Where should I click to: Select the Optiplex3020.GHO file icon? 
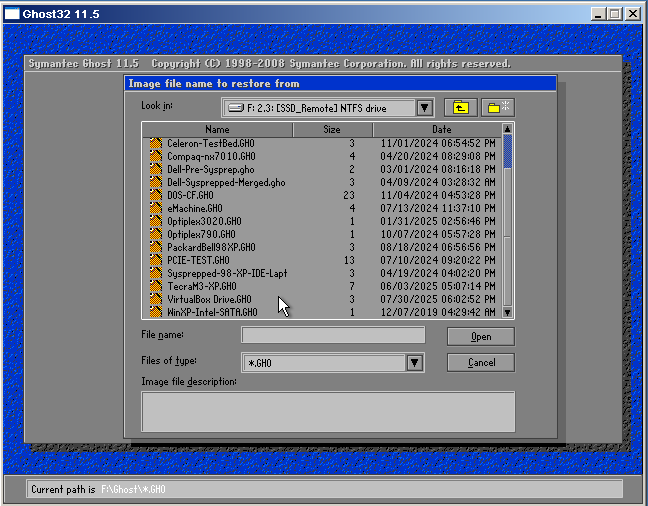point(155,221)
